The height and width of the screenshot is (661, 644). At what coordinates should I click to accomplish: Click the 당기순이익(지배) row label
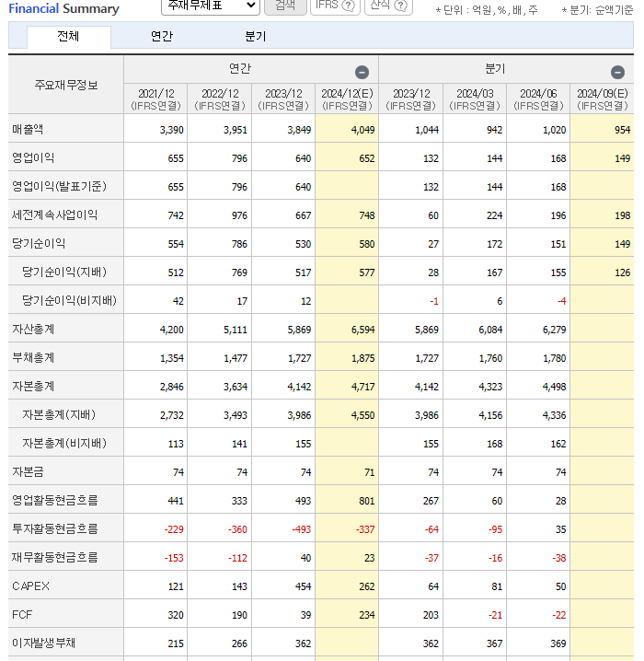point(64,272)
